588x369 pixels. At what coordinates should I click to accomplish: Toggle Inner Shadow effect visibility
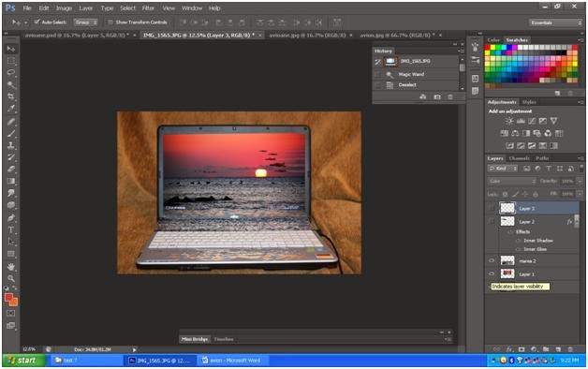(519, 241)
